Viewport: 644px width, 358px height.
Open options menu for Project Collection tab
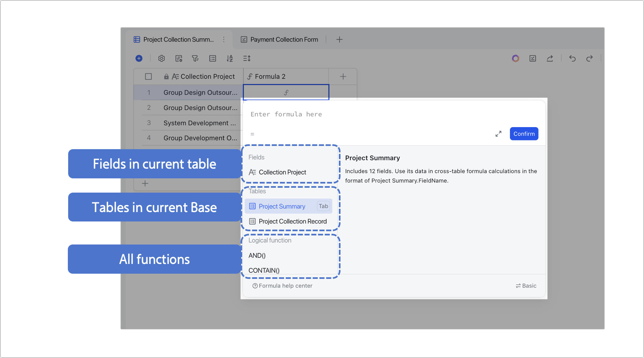pos(224,40)
